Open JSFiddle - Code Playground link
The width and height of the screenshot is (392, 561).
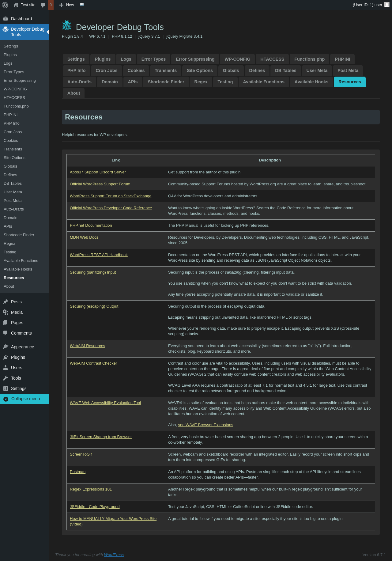click(95, 507)
